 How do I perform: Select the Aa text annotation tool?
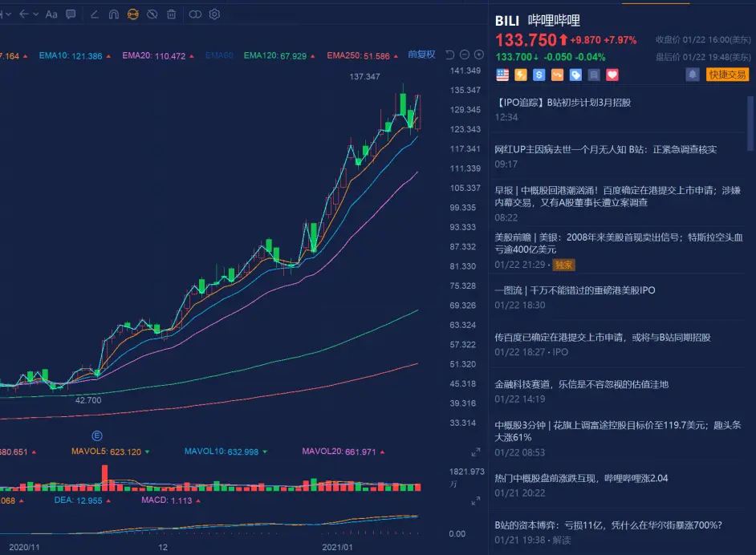(51, 14)
